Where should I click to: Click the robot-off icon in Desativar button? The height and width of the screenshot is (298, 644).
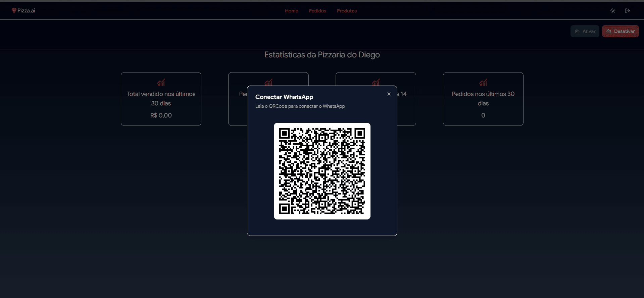[609, 31]
